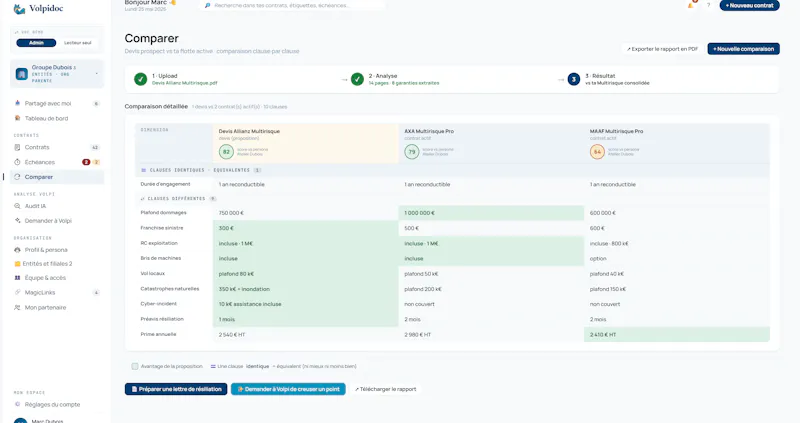Click the Échéances clock icon
Image resolution: width=800 pixels, height=423 pixels.
[x=17, y=162]
